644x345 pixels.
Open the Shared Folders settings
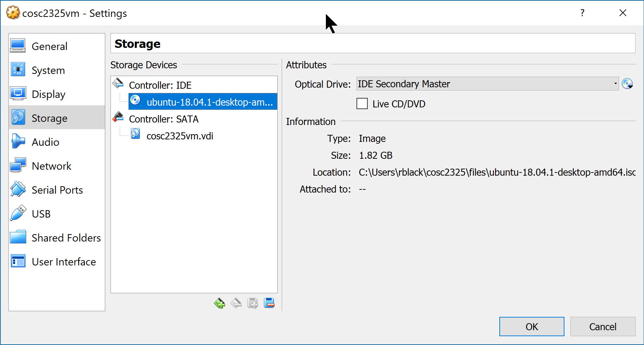[x=57, y=238]
